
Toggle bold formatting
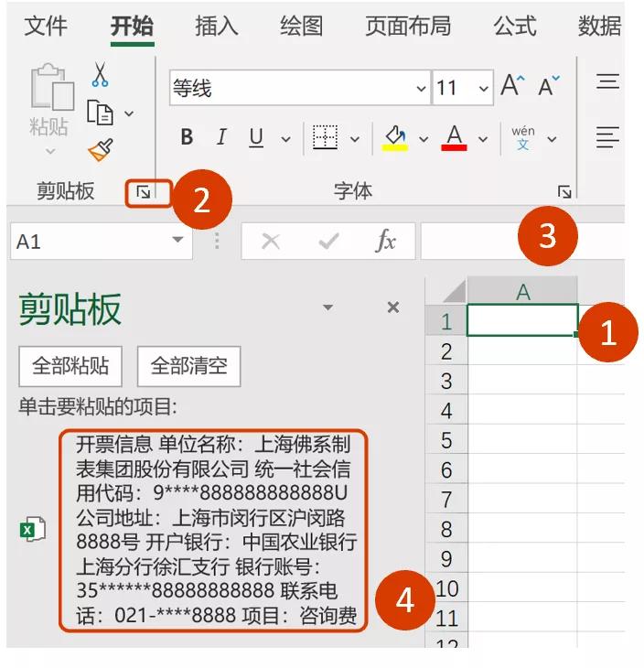coord(187,137)
